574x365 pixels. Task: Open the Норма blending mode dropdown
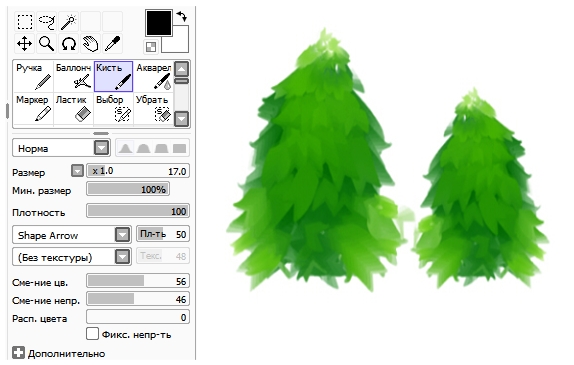62,148
